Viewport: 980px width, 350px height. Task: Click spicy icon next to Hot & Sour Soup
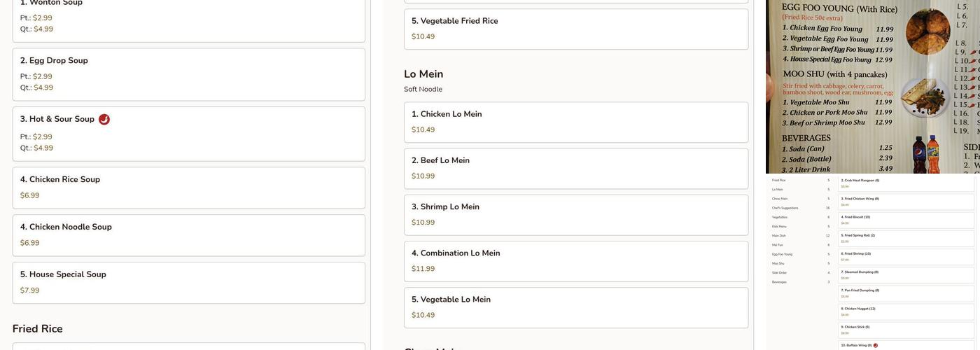tap(104, 120)
